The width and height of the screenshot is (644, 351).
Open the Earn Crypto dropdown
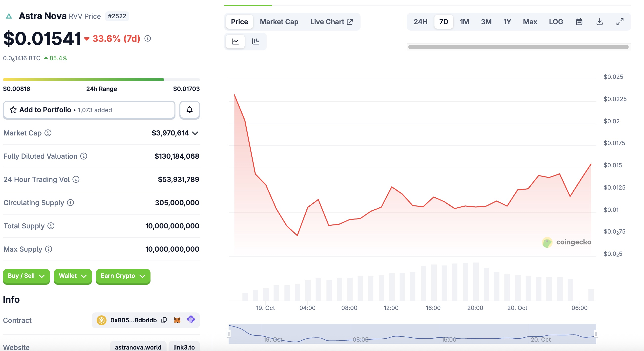(x=123, y=276)
